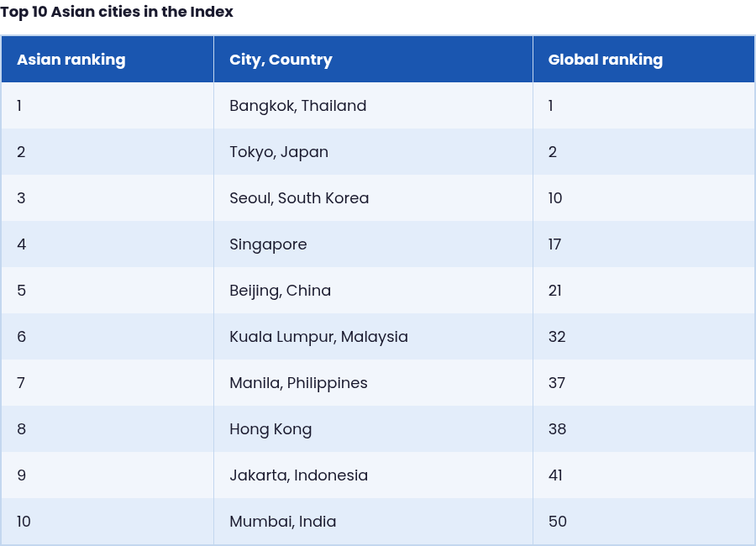Image resolution: width=756 pixels, height=546 pixels.
Task: Select global ranking value 38
Action: (557, 429)
